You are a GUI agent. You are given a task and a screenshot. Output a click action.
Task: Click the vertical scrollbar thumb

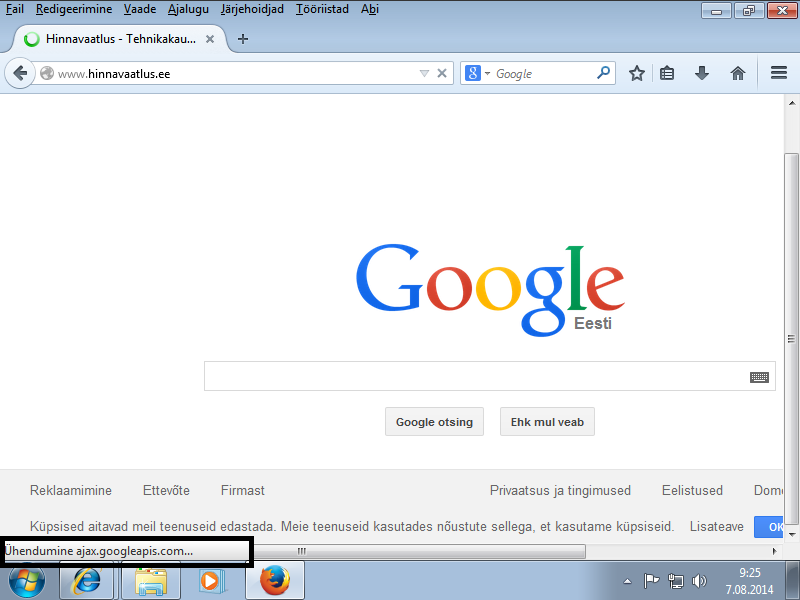(x=791, y=339)
